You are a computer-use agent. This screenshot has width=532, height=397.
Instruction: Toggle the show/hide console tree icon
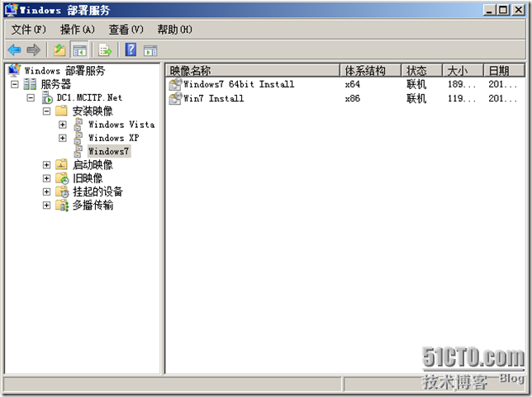pos(79,50)
